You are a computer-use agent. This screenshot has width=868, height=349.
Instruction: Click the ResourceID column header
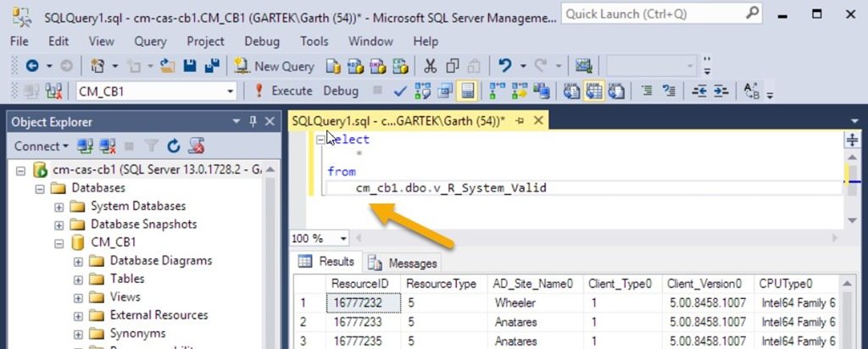pyautogui.click(x=359, y=283)
